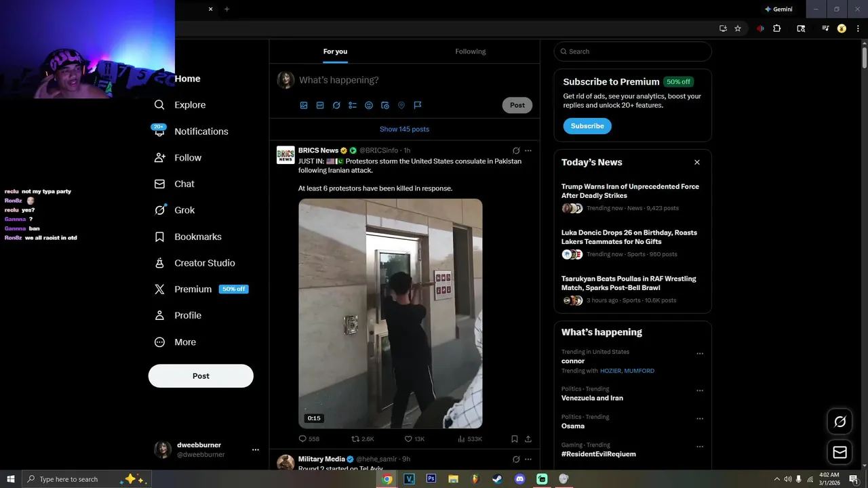Open the floating Grok button
This screenshot has width=868, height=488.
click(x=840, y=422)
